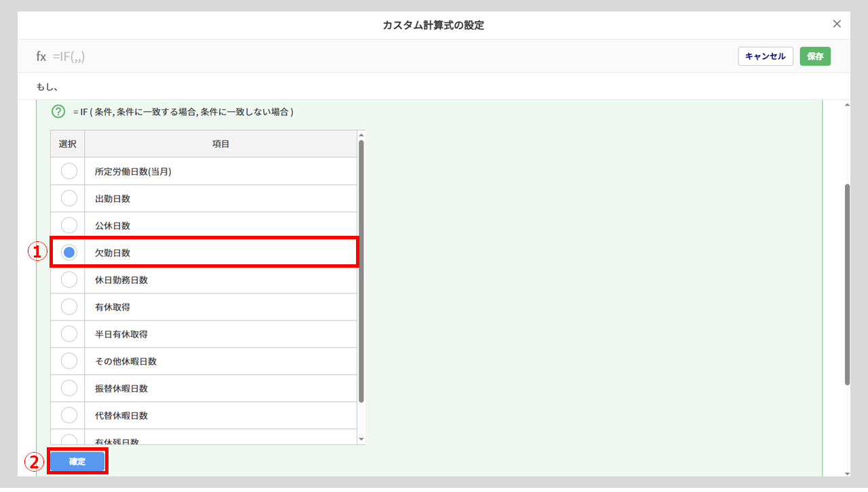Screen dimensions: 868x492
Task: Click the 半日有休取得 row text
Action: 121,334
